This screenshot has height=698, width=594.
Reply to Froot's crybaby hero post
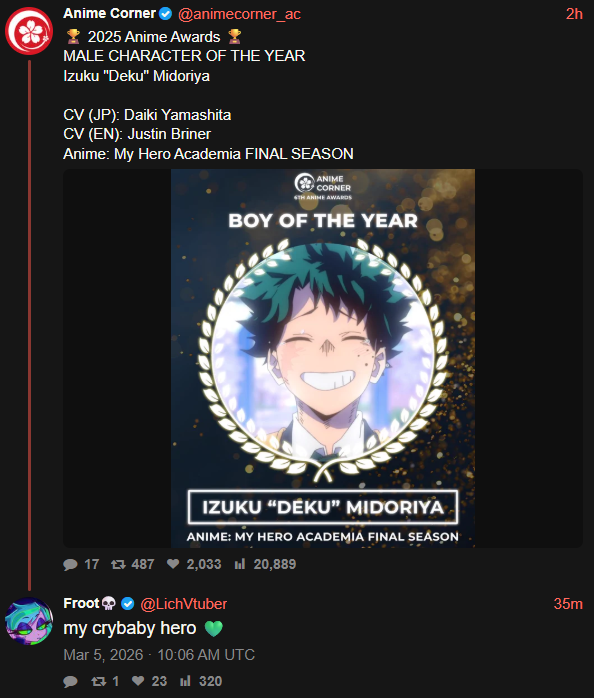[x=70, y=681]
